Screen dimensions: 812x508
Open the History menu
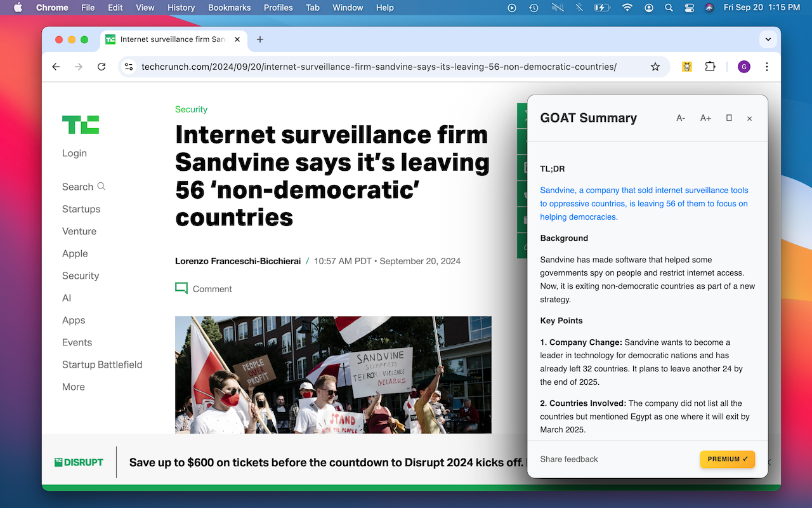(181, 8)
